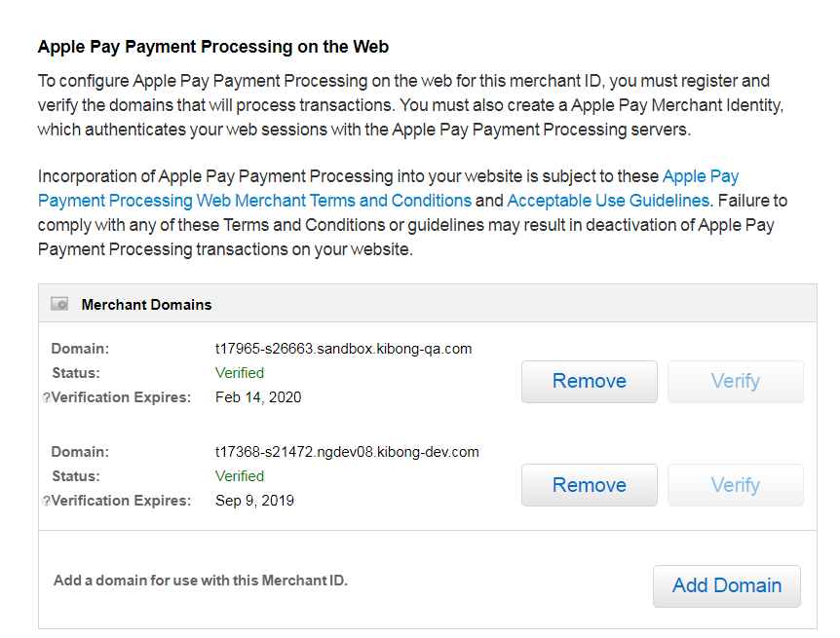Screen dimensions: 840x638
Task: Click Add Domain for this Merchant ID
Action: 726,585
